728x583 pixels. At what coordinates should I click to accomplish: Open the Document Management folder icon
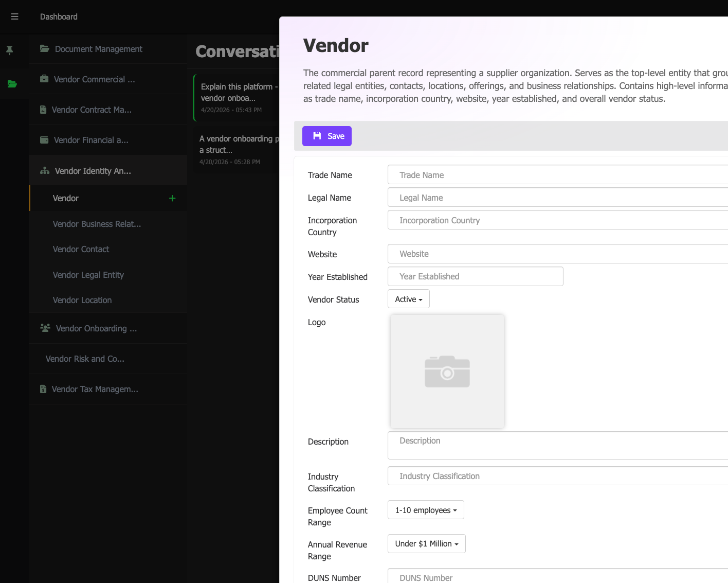pos(44,49)
